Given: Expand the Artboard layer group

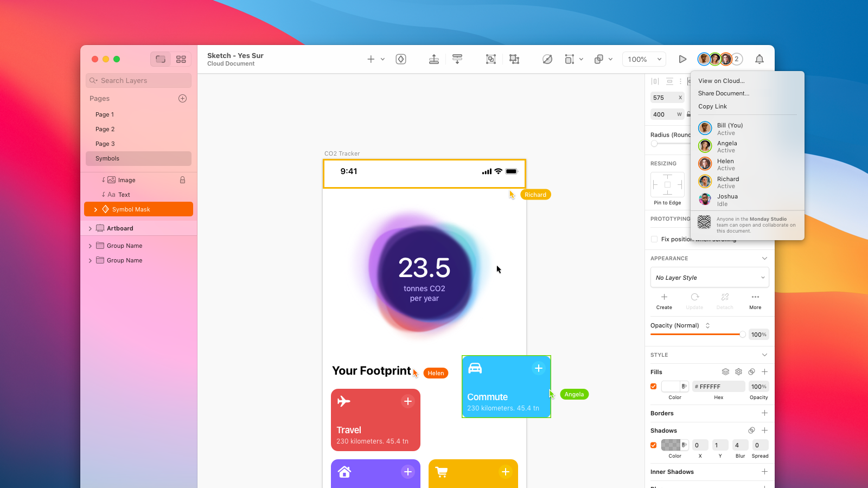Looking at the screenshot, I should pyautogui.click(x=90, y=229).
